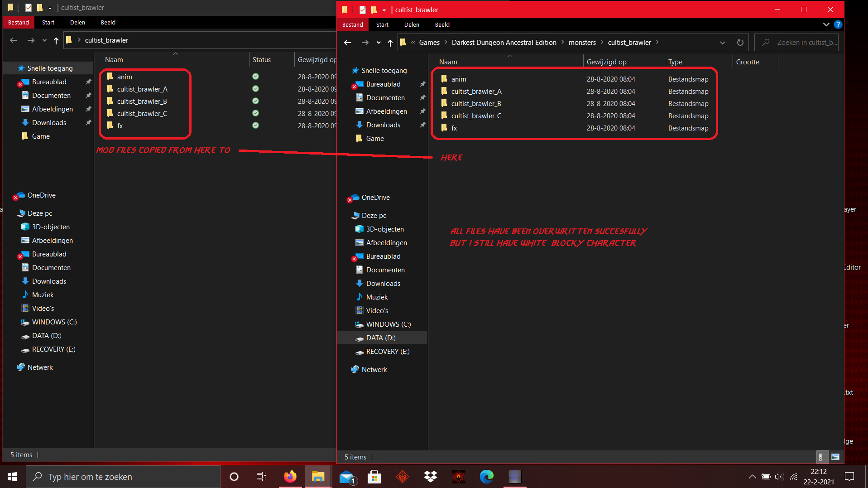This screenshot has height=488, width=868.
Task: Expand the ribbon in right window
Action: pos(826,24)
